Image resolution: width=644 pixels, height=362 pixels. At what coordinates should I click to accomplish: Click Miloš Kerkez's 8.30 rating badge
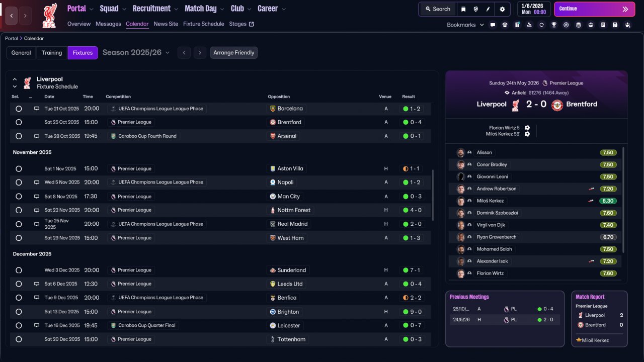(608, 201)
